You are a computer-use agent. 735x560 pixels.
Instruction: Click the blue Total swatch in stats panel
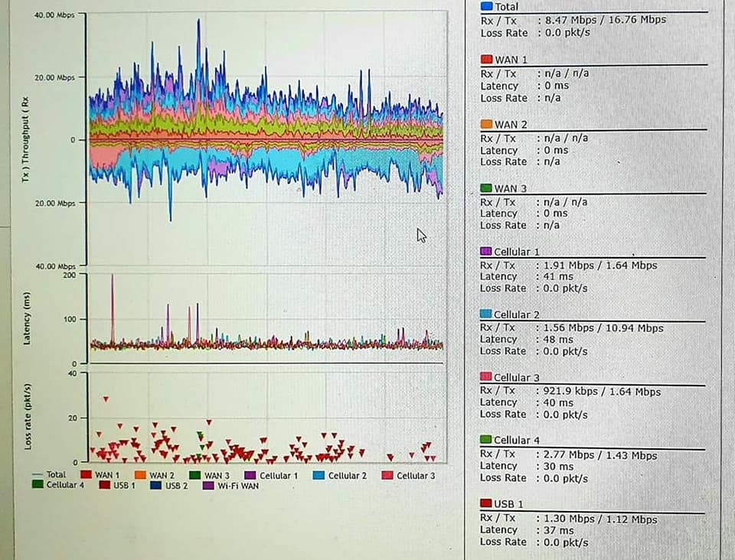point(486,7)
